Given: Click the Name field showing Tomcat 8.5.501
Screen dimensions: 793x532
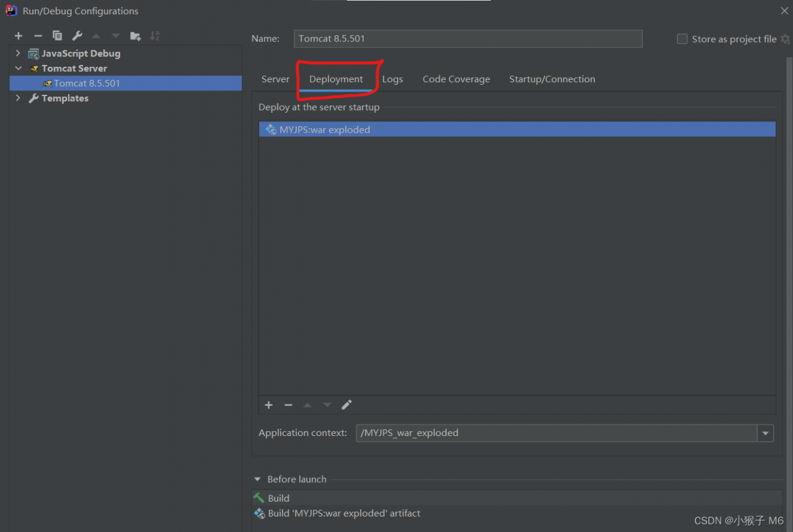Looking at the screenshot, I should point(468,38).
